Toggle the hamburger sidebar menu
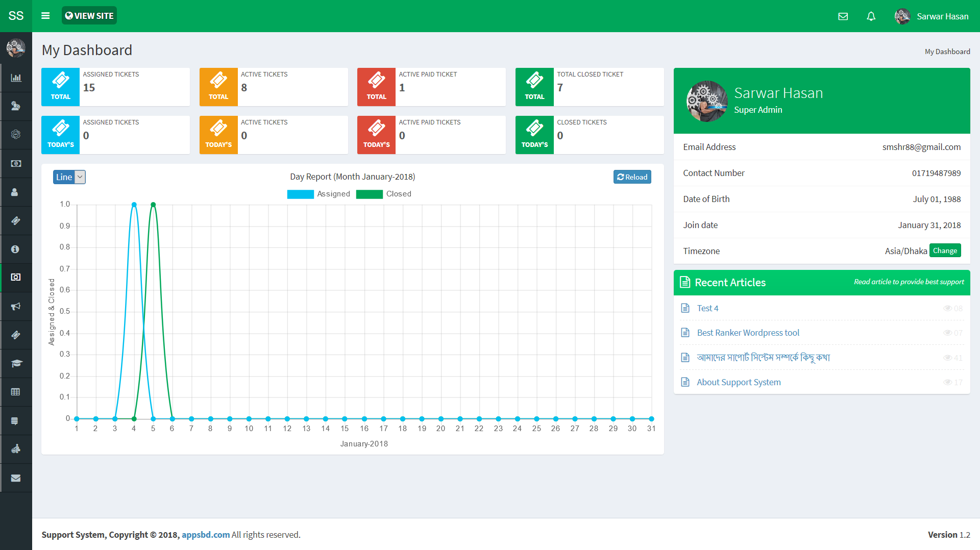 45,16
